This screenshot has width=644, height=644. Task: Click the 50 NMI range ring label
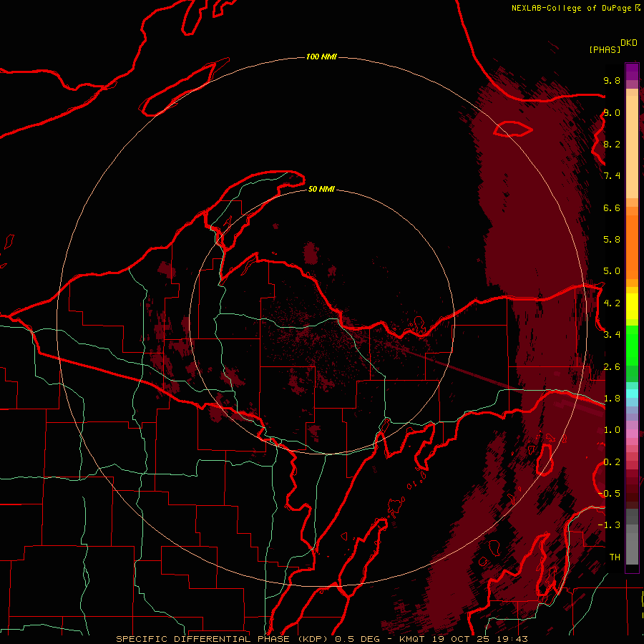point(321,189)
